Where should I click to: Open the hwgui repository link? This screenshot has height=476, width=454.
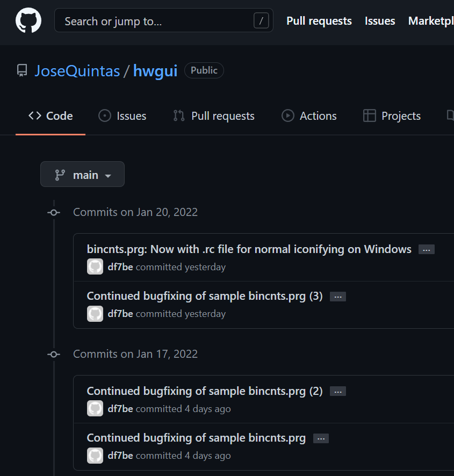pos(155,71)
